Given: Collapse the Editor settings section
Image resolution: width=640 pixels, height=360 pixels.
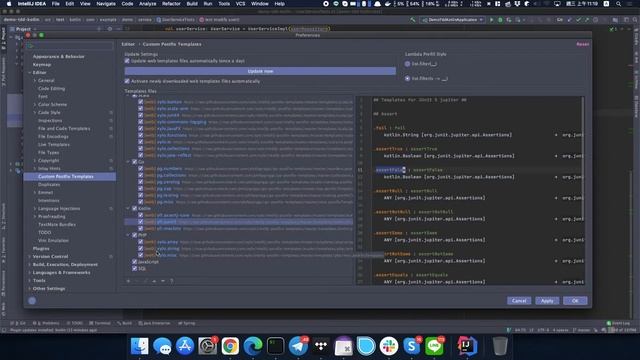Looking at the screenshot, I should (30, 73).
